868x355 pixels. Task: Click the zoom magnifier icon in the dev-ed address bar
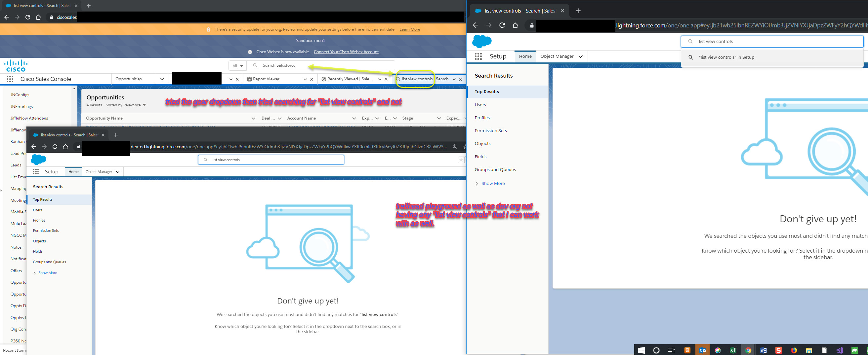click(455, 147)
